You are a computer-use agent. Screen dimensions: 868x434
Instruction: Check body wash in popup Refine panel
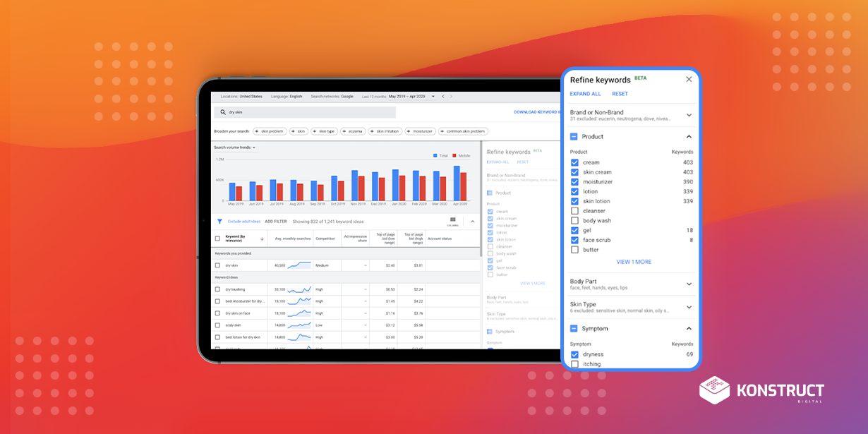pyautogui.click(x=574, y=221)
